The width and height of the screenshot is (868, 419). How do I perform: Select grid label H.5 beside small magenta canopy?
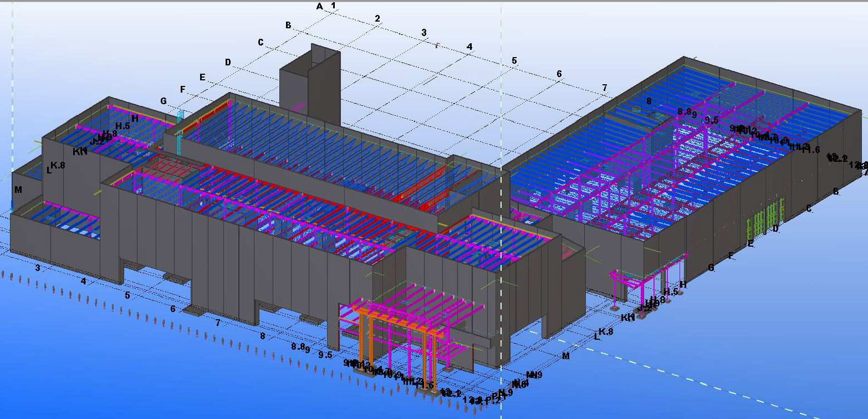tap(671, 292)
